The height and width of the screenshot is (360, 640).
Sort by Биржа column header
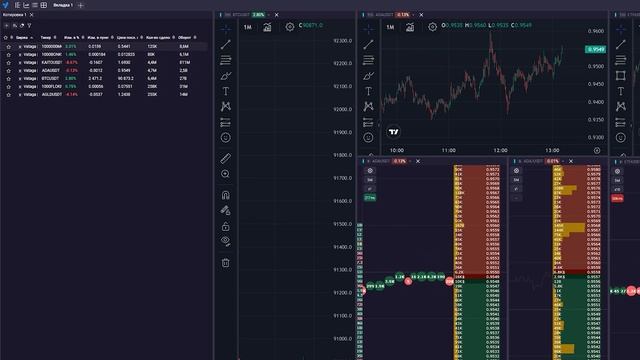(22, 38)
